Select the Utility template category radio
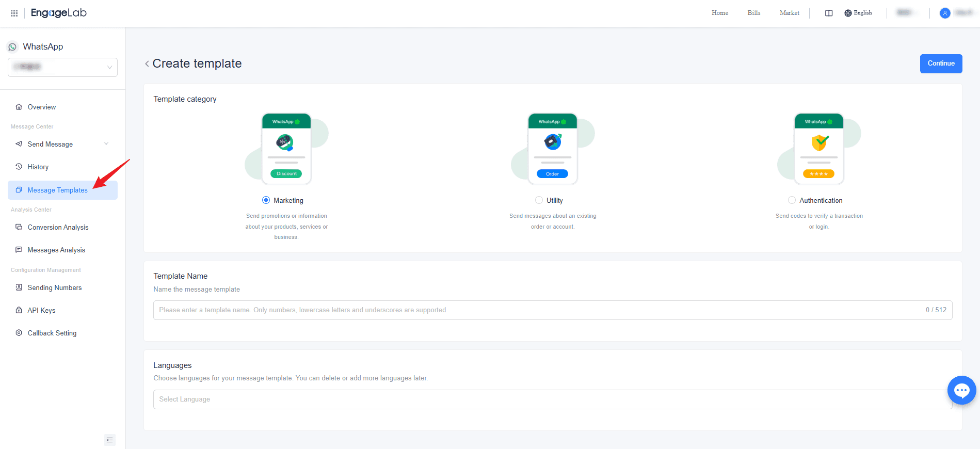The image size is (980, 449). pos(539,200)
